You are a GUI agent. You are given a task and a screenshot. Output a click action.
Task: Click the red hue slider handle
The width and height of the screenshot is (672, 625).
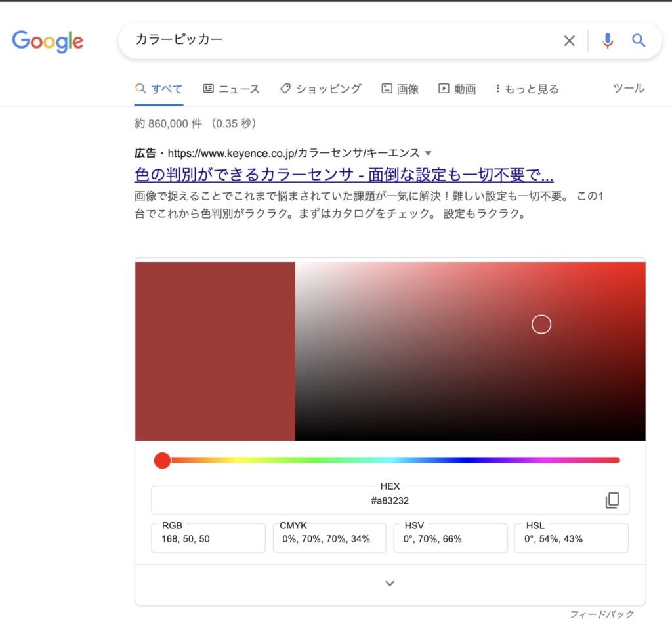click(x=162, y=460)
